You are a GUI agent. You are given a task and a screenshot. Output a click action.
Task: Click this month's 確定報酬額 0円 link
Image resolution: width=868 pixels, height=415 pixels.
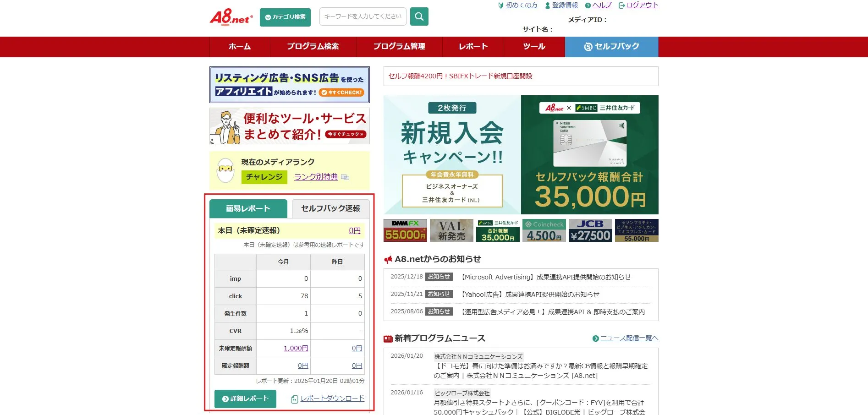303,366
